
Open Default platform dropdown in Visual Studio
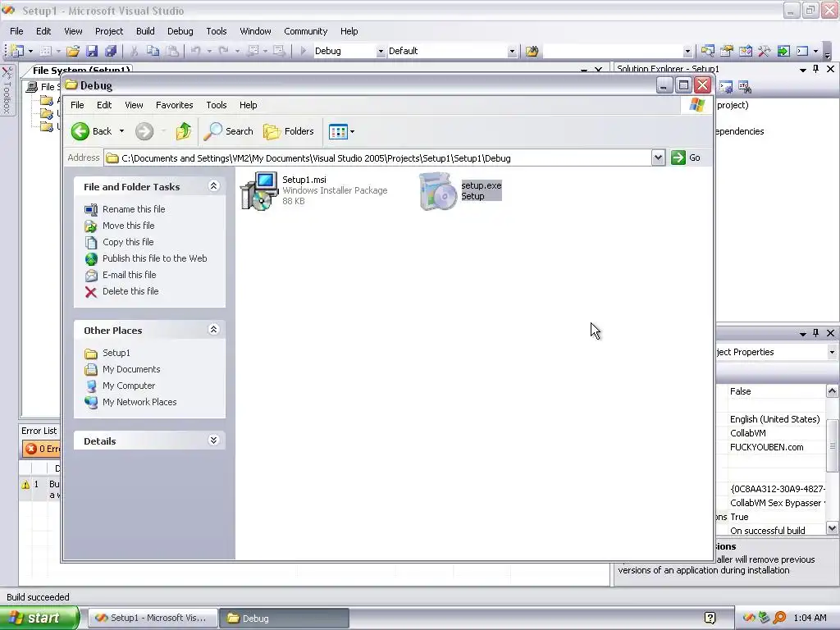tap(512, 52)
